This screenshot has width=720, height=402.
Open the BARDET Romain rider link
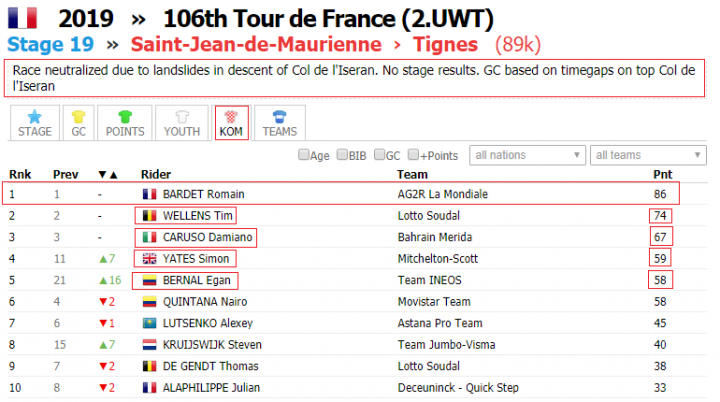(x=203, y=194)
